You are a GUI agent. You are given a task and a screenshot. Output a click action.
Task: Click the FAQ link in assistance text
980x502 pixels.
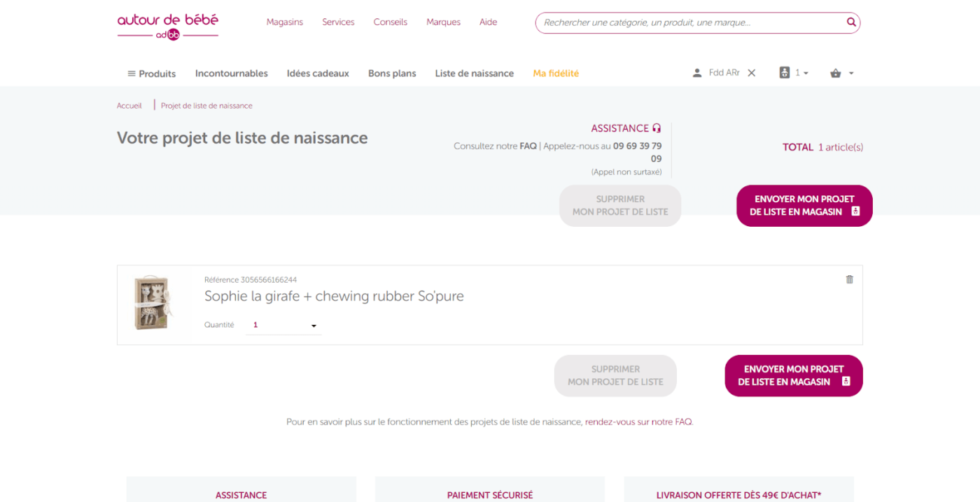[x=528, y=146]
